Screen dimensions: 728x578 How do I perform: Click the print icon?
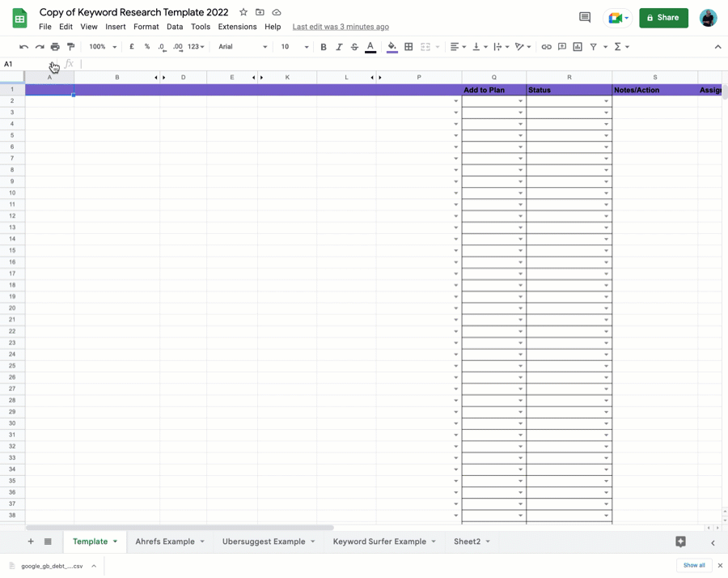click(55, 47)
